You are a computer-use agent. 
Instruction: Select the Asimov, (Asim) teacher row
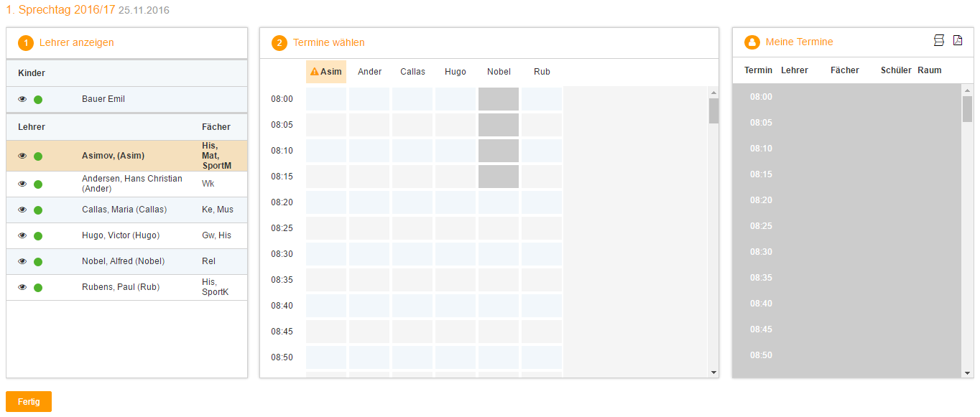click(x=127, y=156)
